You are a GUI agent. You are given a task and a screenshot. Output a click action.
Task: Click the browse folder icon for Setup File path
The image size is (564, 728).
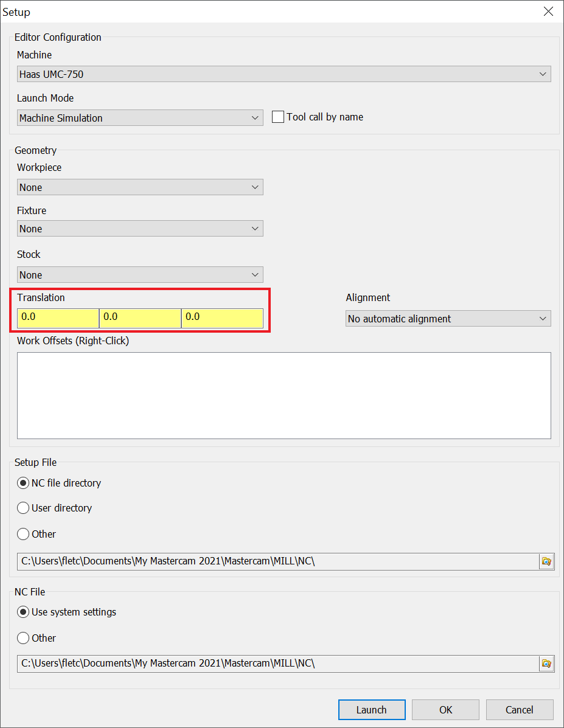pos(546,561)
